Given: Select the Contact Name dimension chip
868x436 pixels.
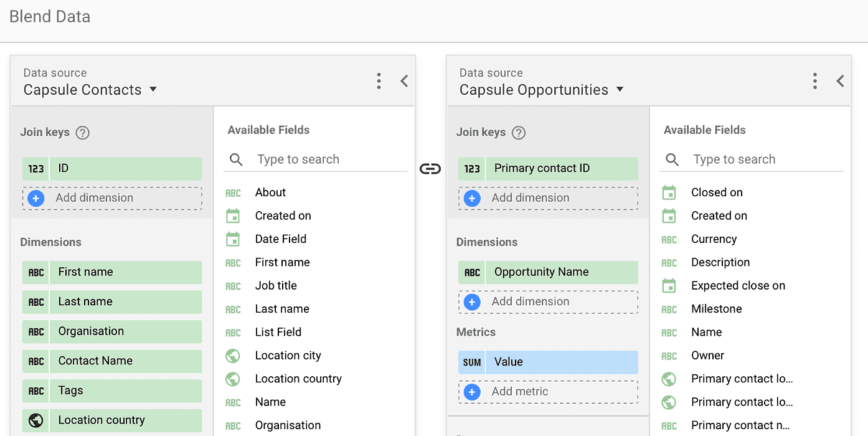Looking at the screenshot, I should 112,361.
